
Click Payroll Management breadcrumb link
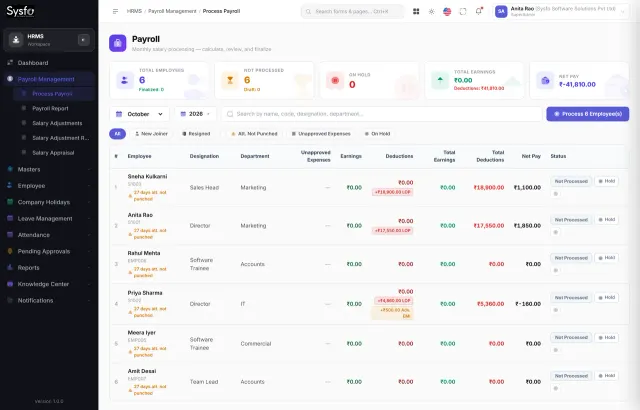tap(172, 11)
